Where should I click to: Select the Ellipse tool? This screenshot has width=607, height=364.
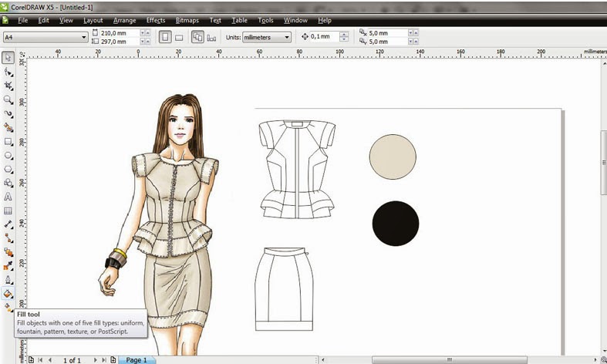click(x=8, y=155)
